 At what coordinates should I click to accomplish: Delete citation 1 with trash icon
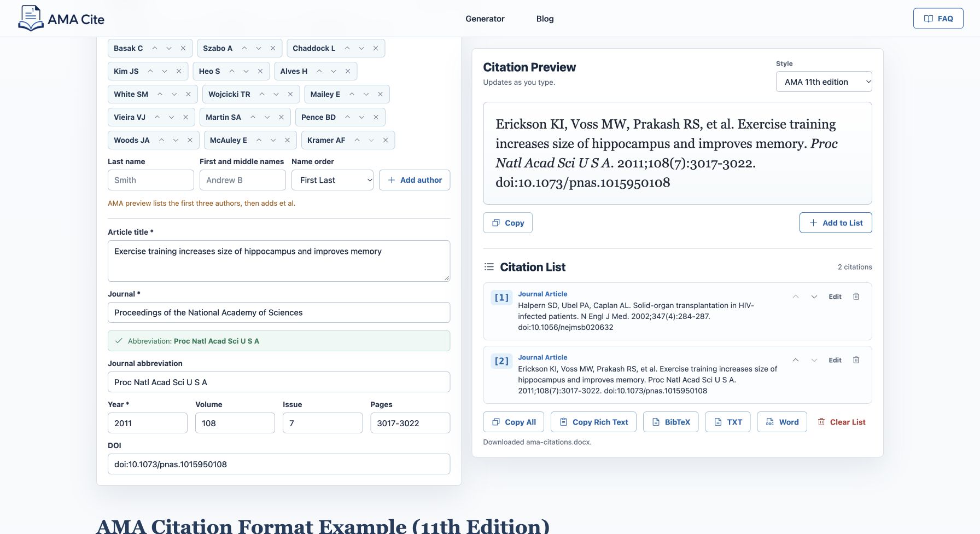point(856,297)
